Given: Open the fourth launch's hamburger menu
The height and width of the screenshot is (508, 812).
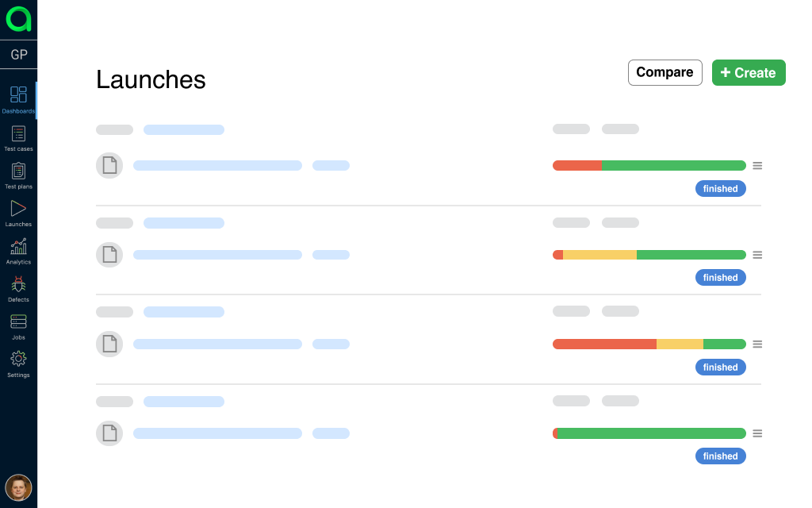Looking at the screenshot, I should tap(757, 433).
